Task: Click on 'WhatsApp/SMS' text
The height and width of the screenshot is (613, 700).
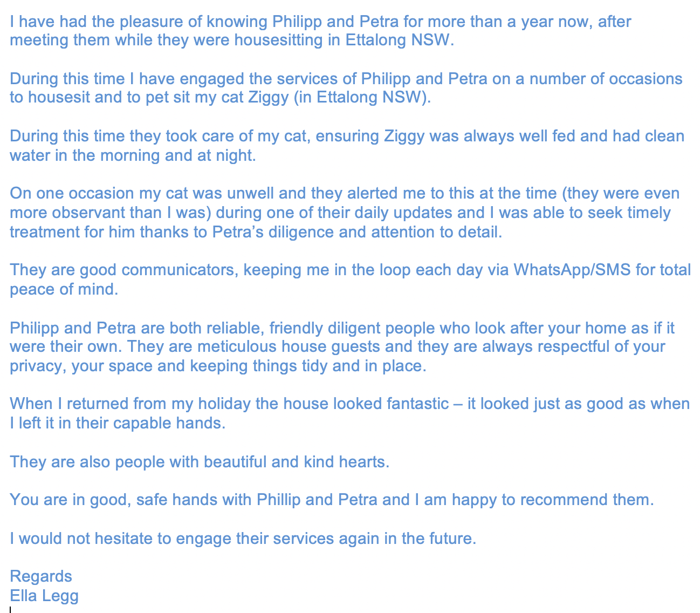Action: click(572, 270)
